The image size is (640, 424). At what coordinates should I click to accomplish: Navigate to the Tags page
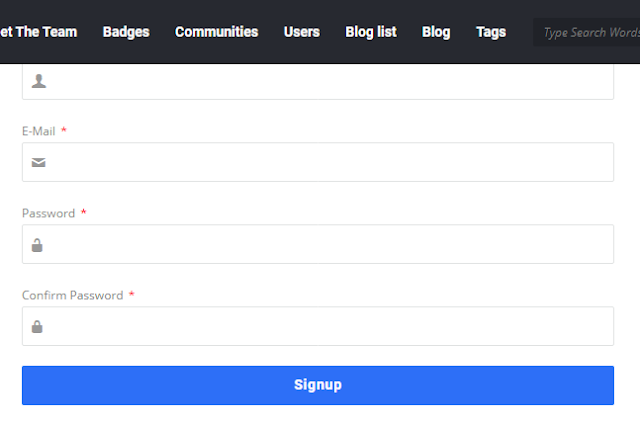point(491,32)
